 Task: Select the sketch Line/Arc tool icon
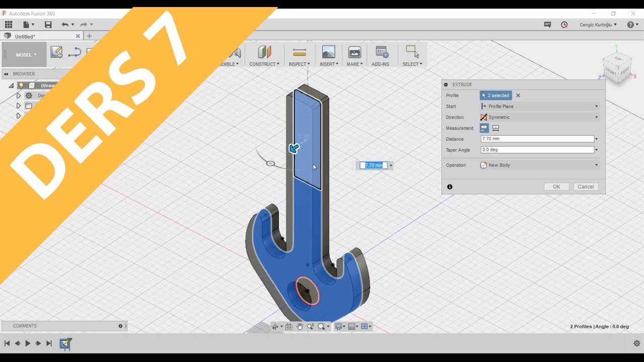(74, 52)
